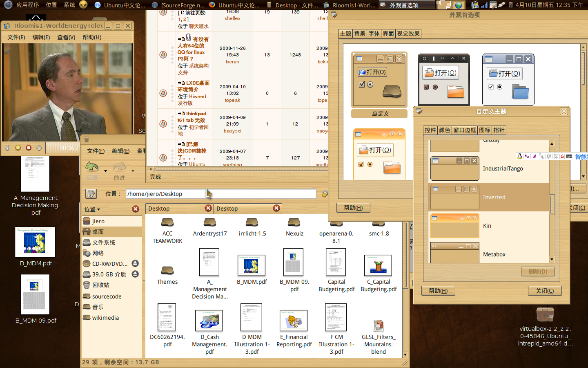Screen dimensions: 588x368
Task: Stop playback with the red stop button
Action: tap(29, 148)
